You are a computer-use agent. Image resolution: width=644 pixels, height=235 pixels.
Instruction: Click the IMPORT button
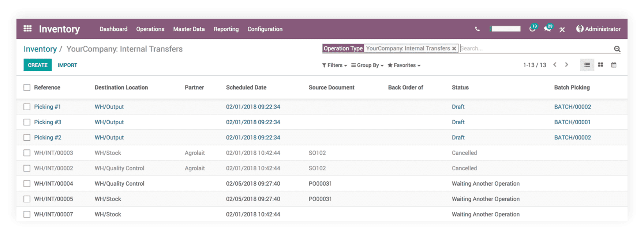tap(67, 65)
